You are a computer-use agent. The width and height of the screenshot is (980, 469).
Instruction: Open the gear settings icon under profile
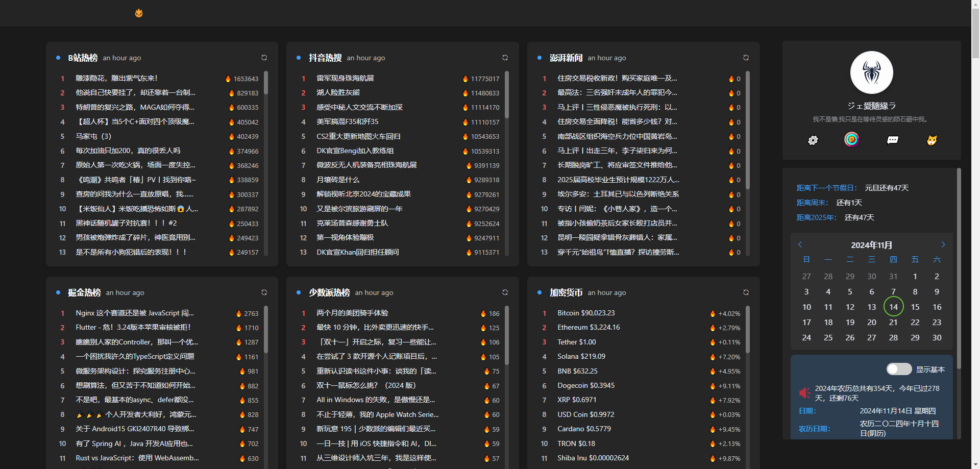point(813,140)
